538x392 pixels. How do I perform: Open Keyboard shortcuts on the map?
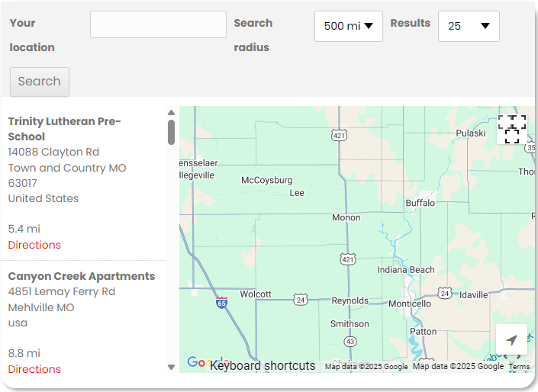[x=263, y=365]
